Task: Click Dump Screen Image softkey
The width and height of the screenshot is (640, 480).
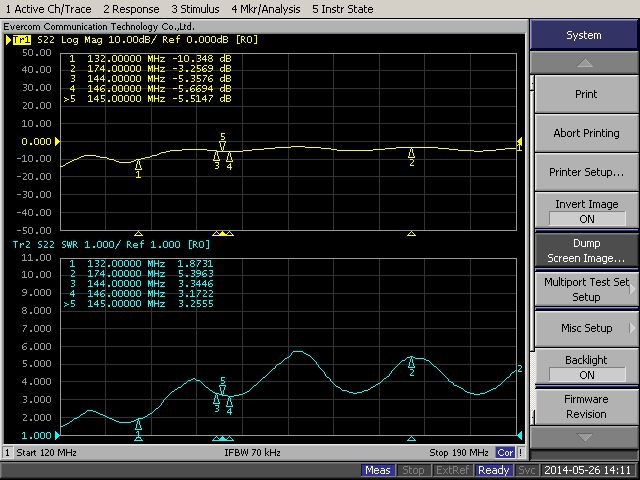Action: point(586,250)
